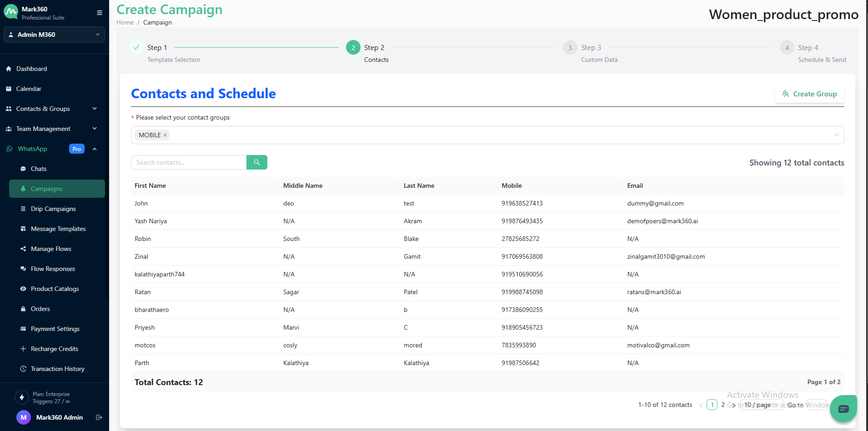The height and width of the screenshot is (431, 868).
Task: Remove the MOBILE group tag
Action: (165, 135)
